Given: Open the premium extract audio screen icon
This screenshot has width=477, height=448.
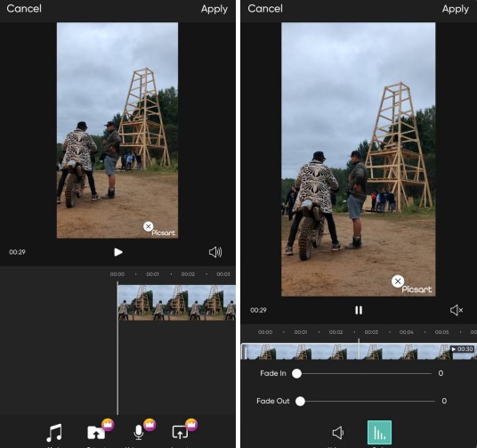Looking at the screenshot, I should (x=180, y=433).
